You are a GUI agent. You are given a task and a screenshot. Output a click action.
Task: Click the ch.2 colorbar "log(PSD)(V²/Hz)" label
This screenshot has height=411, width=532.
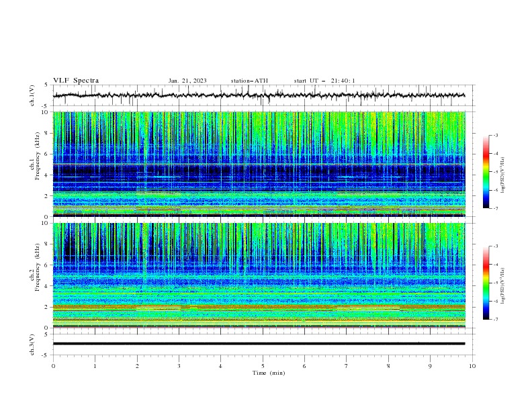503,285
